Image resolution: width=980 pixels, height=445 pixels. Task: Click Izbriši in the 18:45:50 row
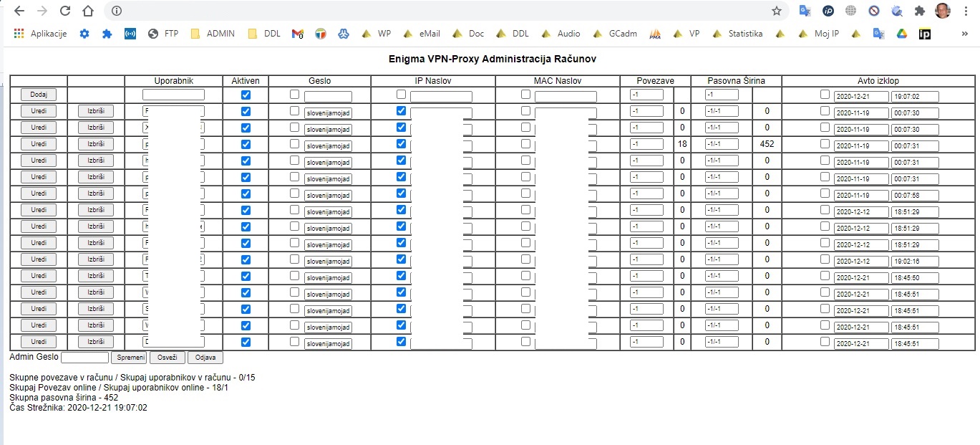click(x=96, y=276)
